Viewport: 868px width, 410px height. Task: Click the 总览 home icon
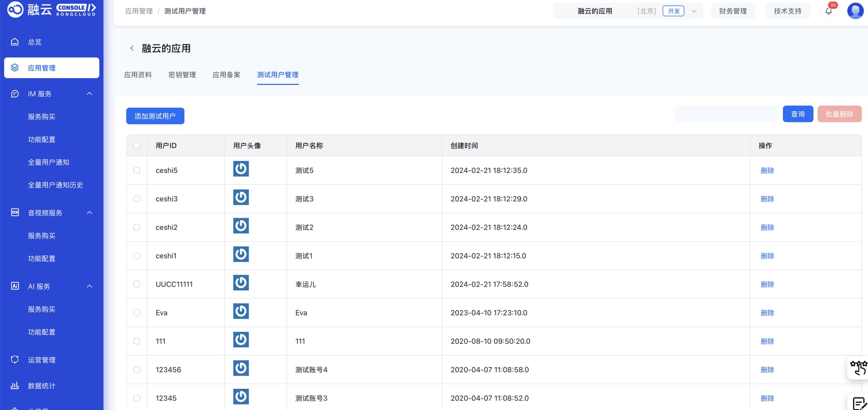(x=15, y=42)
